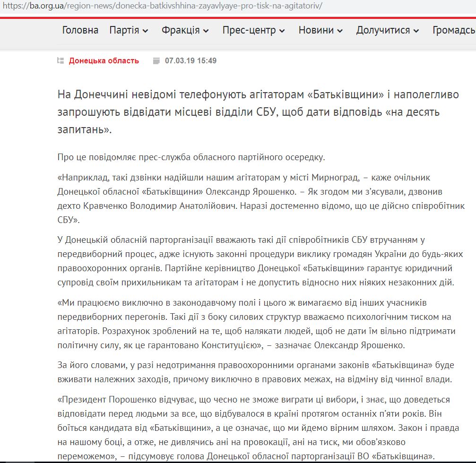The height and width of the screenshot is (463, 476).
Task: Click the partially visible Громадсь menu item
Action: [454, 30]
